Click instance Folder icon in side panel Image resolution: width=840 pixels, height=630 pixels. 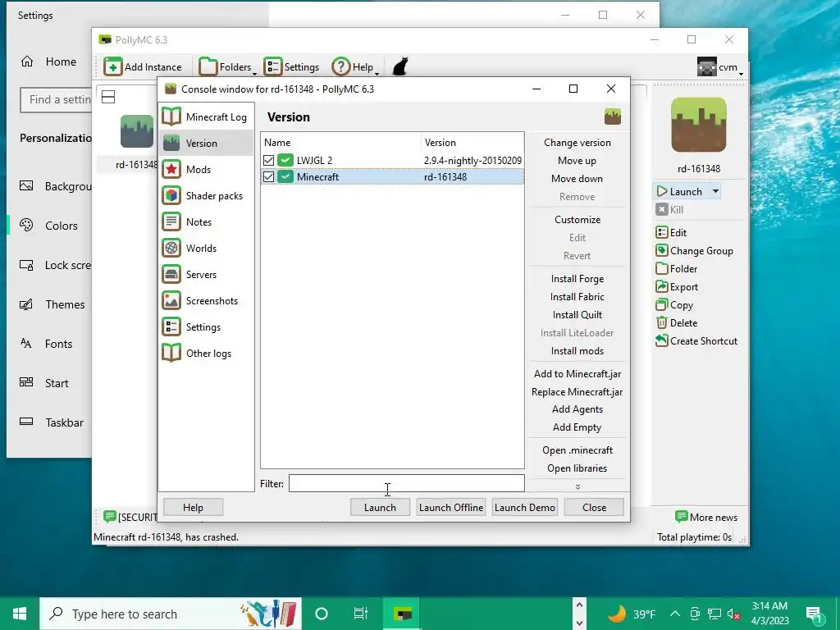pyautogui.click(x=662, y=269)
